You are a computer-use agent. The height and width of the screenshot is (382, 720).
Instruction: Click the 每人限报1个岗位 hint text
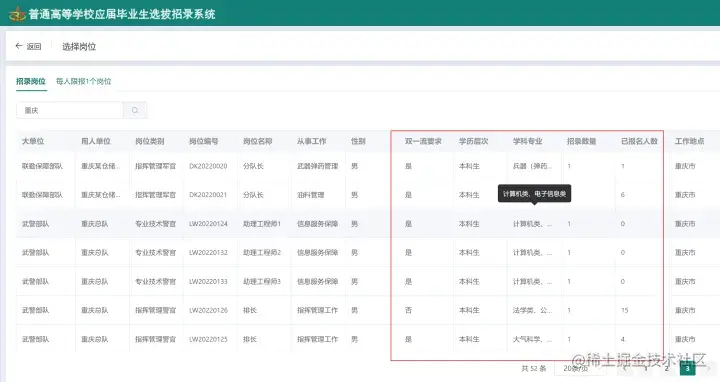84,81
